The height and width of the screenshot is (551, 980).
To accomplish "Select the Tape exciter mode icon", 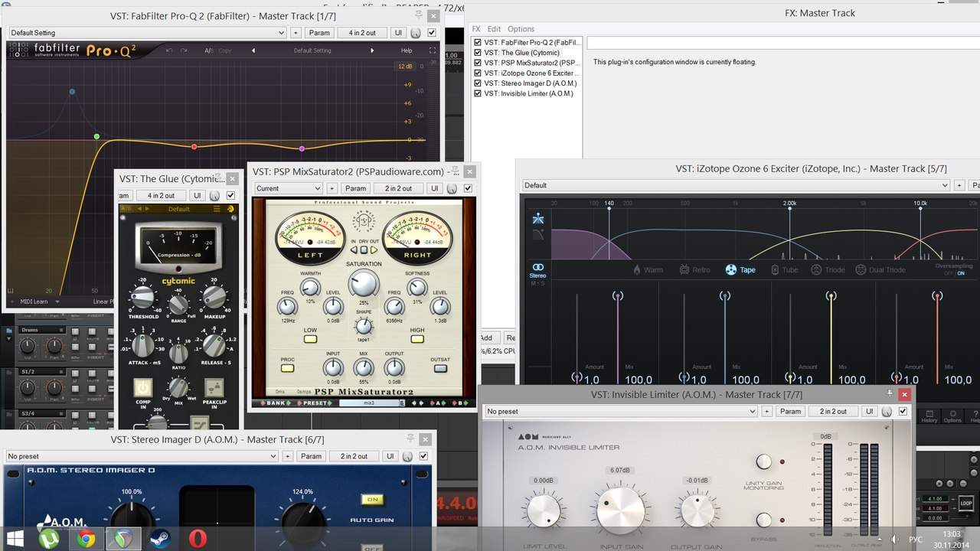I will (731, 269).
